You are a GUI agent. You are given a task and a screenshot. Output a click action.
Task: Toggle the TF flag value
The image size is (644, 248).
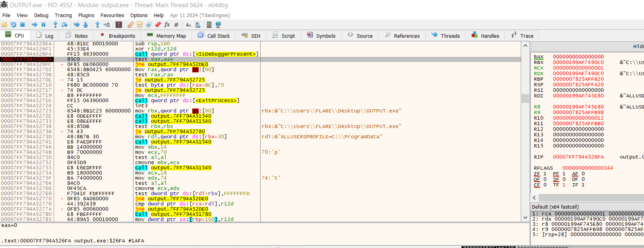[x=564, y=185]
